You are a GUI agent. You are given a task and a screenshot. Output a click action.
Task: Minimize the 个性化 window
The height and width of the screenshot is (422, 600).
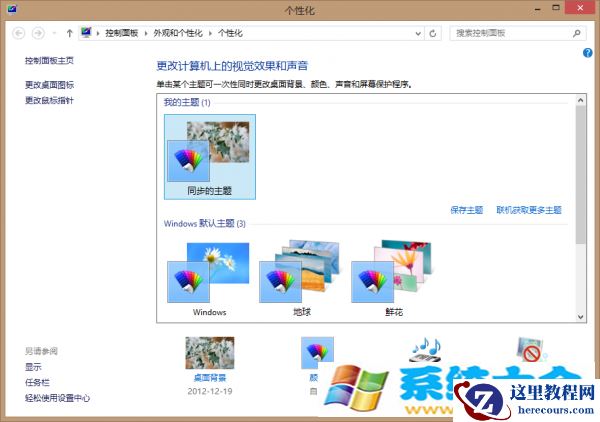pos(538,8)
